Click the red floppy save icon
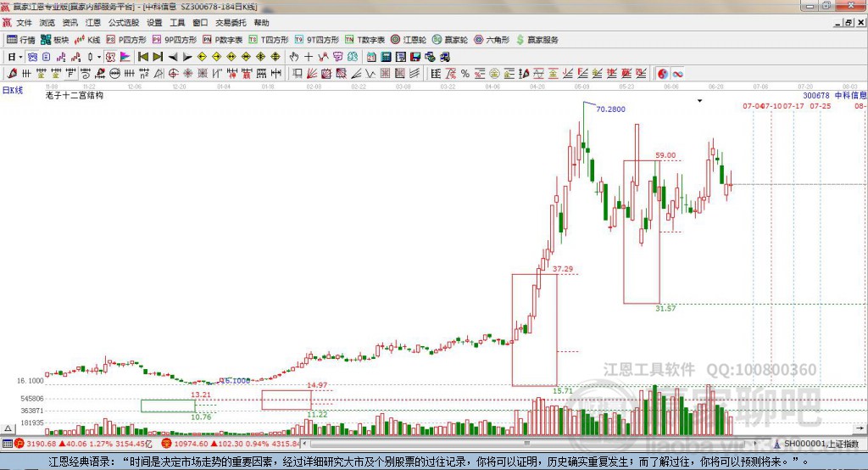868x470 pixels. [415, 57]
